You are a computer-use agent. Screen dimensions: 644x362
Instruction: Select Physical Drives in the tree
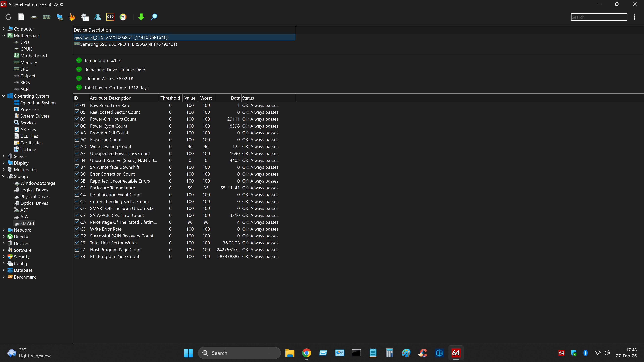pyautogui.click(x=35, y=197)
